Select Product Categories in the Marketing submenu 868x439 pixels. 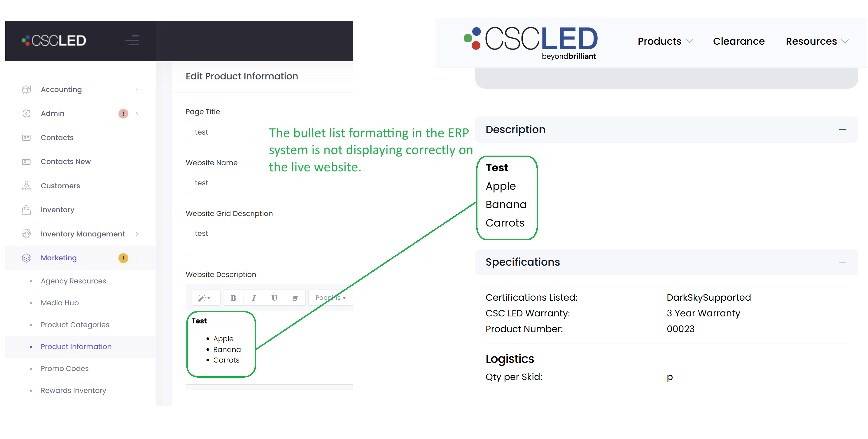pos(75,325)
